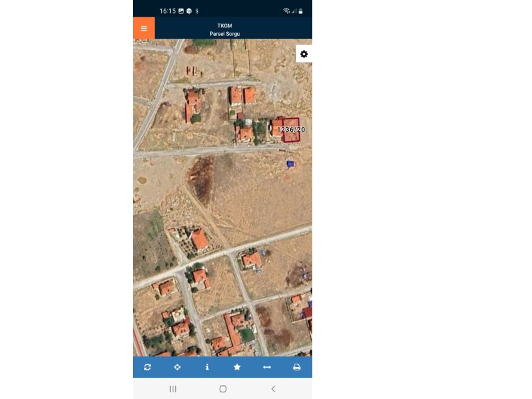The height and width of the screenshot is (399, 532).
Task: Tap the dark burnt patch in field
Action: tap(201, 180)
